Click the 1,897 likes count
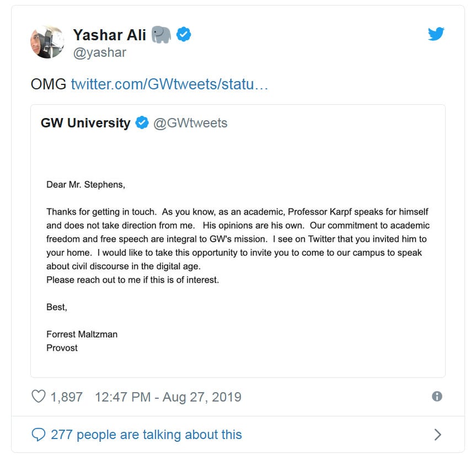This screenshot has width=476, height=460. [66, 397]
